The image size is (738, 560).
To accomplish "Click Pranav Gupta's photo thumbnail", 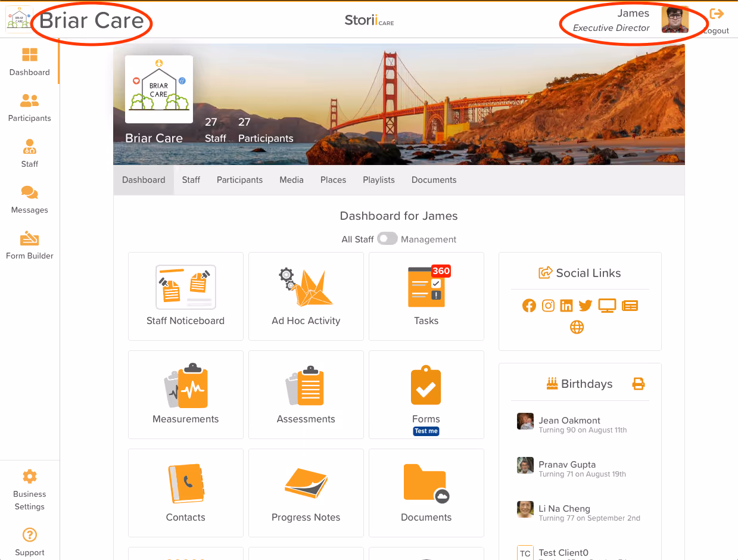I will (525, 465).
